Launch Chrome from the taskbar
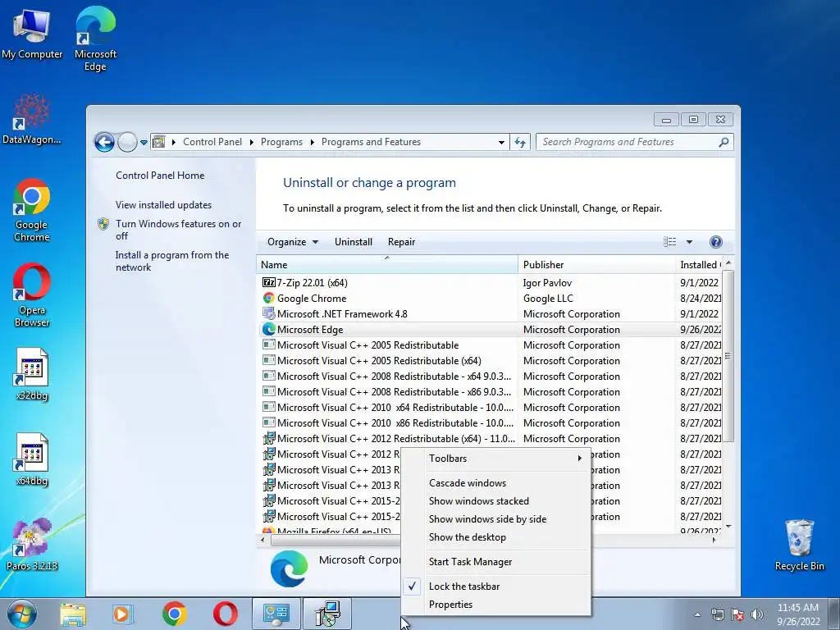The width and height of the screenshot is (840, 630). 174,614
